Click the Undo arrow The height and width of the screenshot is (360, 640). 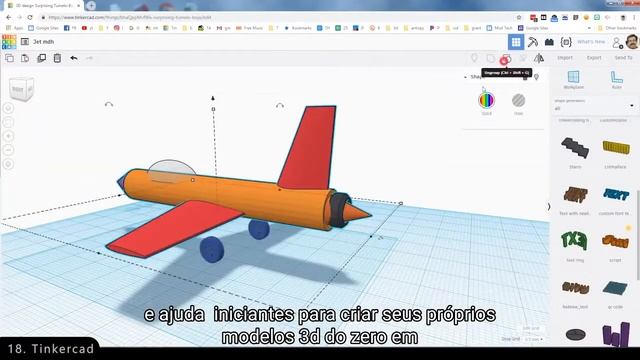(x=73, y=58)
